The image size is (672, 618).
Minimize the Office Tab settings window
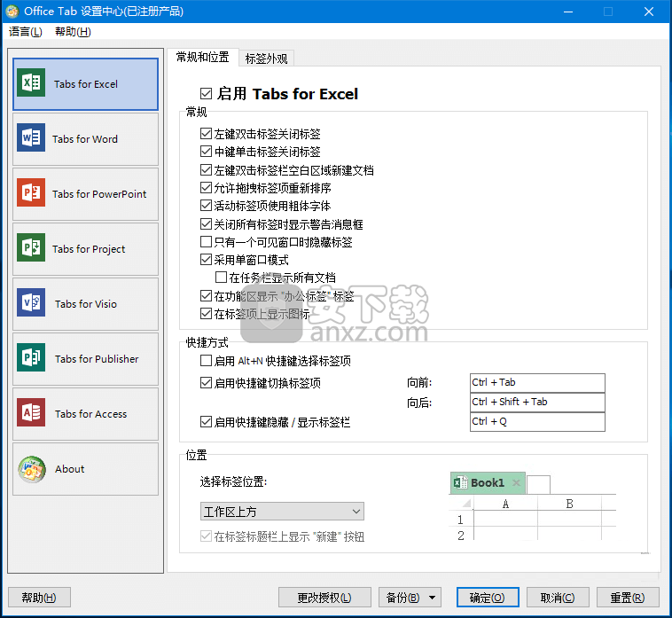(568, 12)
